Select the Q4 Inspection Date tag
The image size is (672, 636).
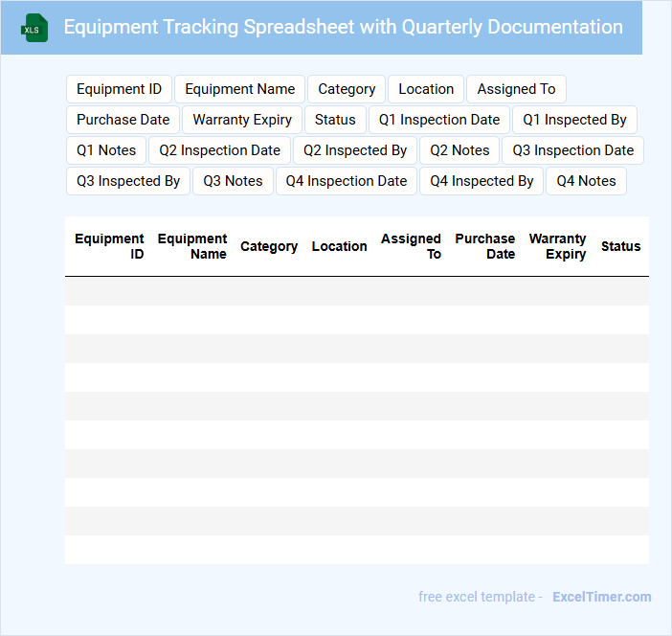(x=347, y=181)
